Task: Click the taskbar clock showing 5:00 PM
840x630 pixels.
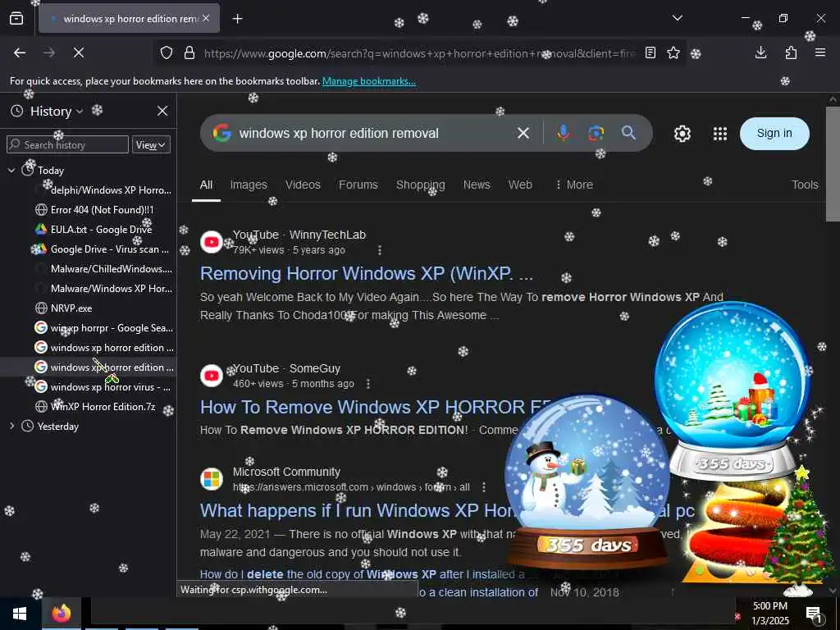Action: click(770, 614)
